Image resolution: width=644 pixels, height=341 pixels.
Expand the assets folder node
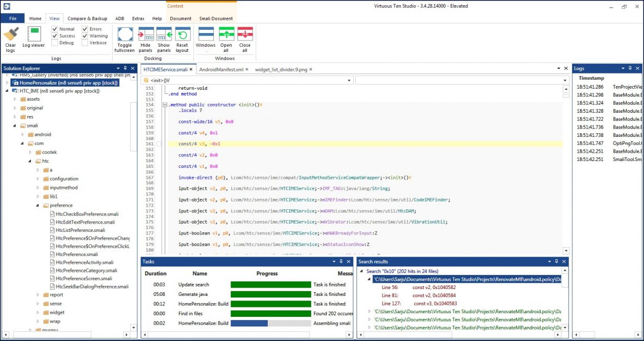point(15,99)
